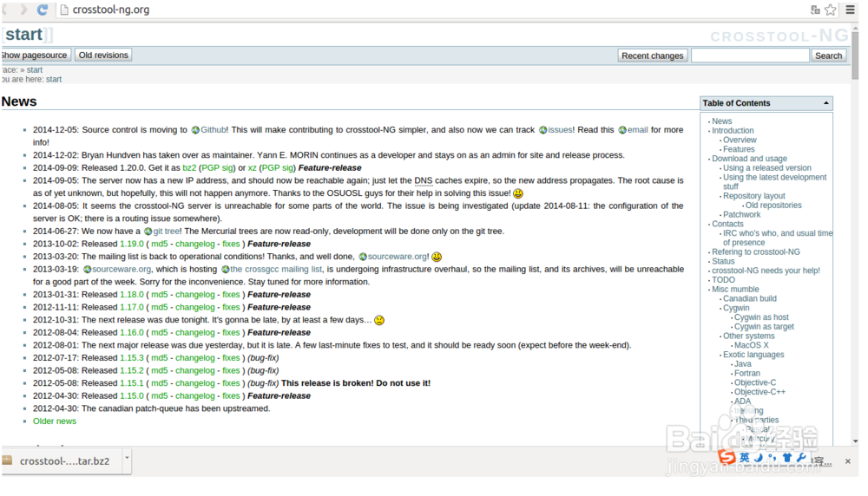Jump to Introduction in Table of Contents

(x=733, y=130)
